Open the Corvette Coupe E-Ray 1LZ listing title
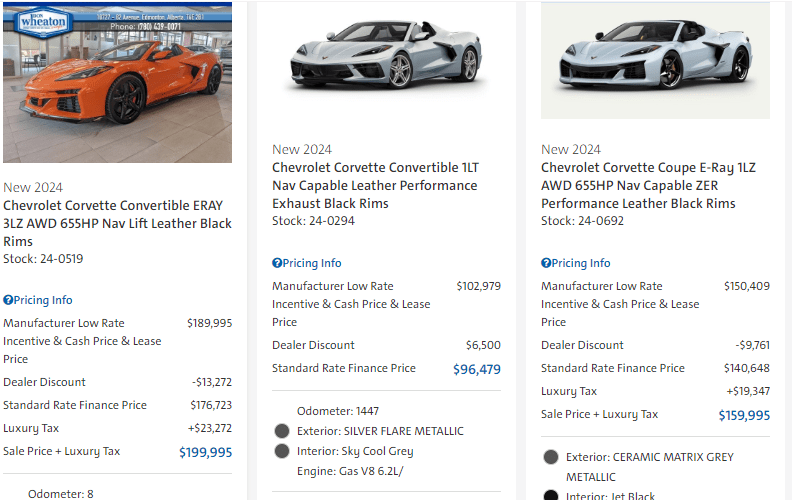792x500 pixels. click(x=649, y=186)
